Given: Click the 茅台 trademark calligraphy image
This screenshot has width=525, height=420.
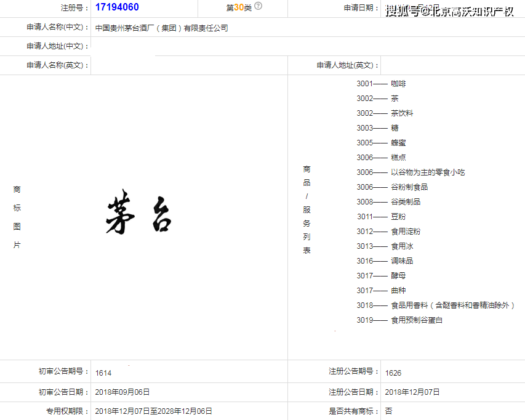Looking at the screenshot, I should [138, 216].
